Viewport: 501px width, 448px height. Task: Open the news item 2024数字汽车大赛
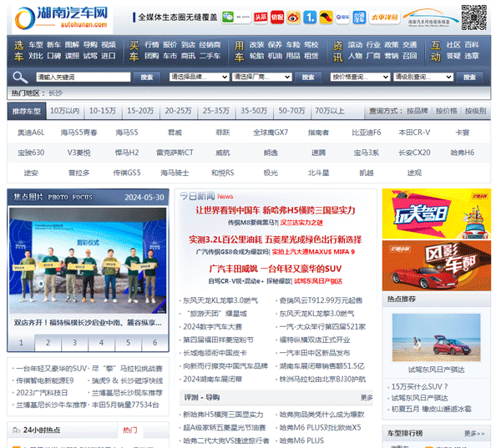click(x=212, y=327)
